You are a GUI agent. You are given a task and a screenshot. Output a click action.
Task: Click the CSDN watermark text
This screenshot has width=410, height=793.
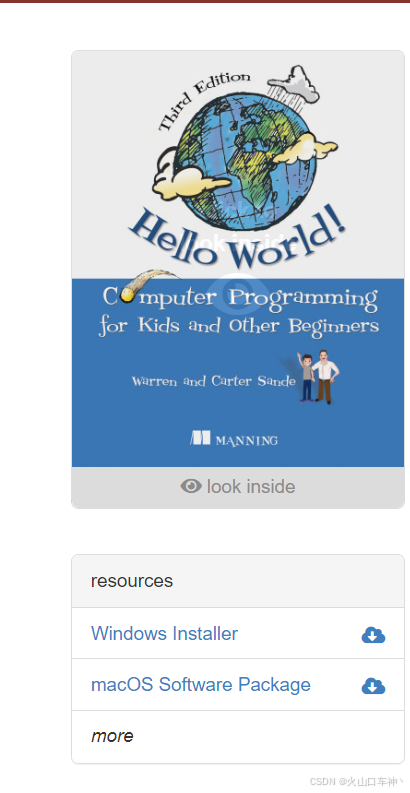click(x=357, y=782)
